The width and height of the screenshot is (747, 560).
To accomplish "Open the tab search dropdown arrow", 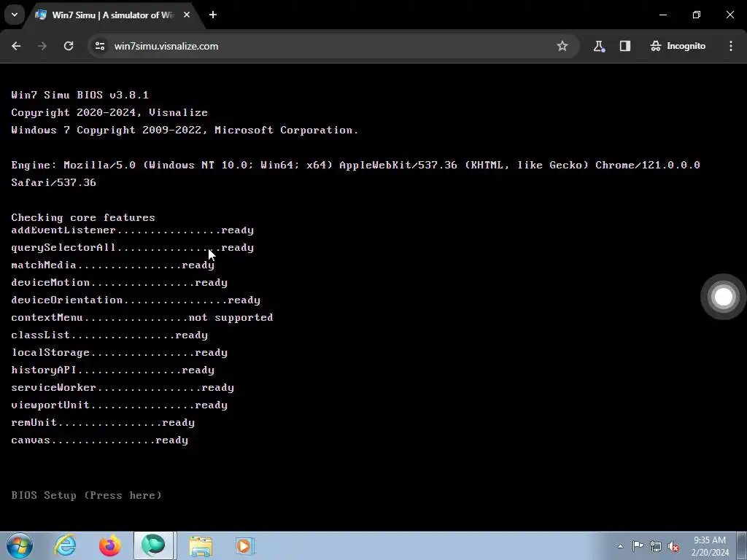I will point(15,15).
